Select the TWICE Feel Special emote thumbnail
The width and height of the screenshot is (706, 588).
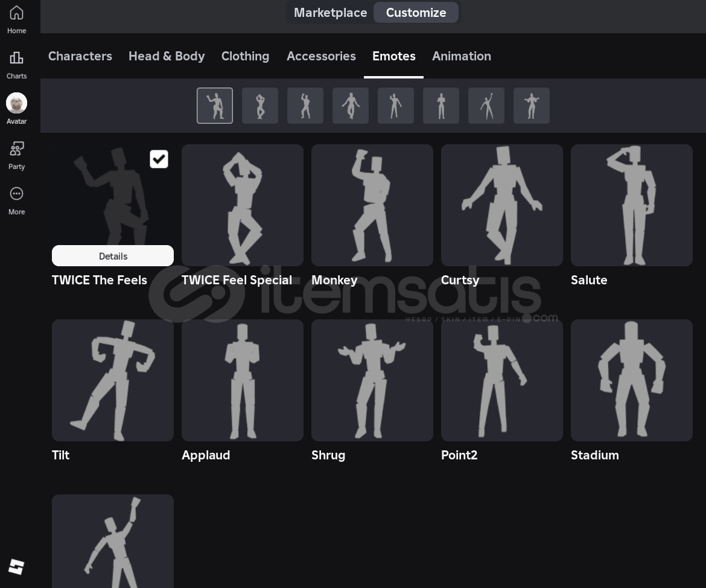pos(242,205)
